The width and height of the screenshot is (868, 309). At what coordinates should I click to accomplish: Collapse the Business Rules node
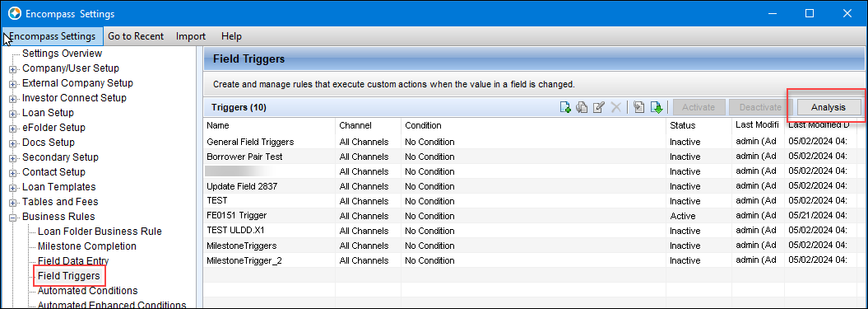pyautogui.click(x=12, y=217)
